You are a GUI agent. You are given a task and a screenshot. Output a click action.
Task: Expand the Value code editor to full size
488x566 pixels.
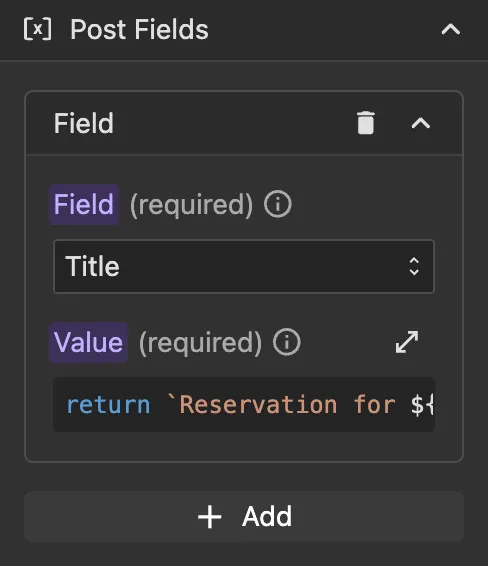pos(407,341)
